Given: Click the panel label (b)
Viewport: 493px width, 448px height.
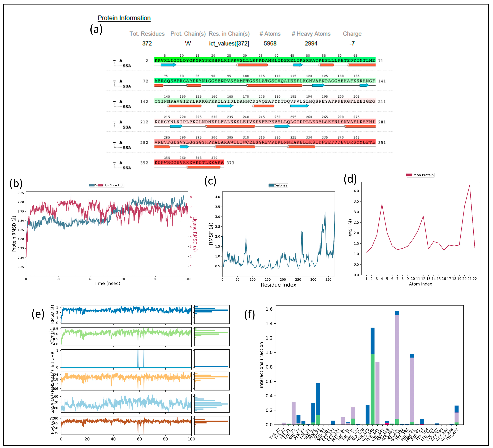Looking at the screenshot, I should pyautogui.click(x=16, y=183).
